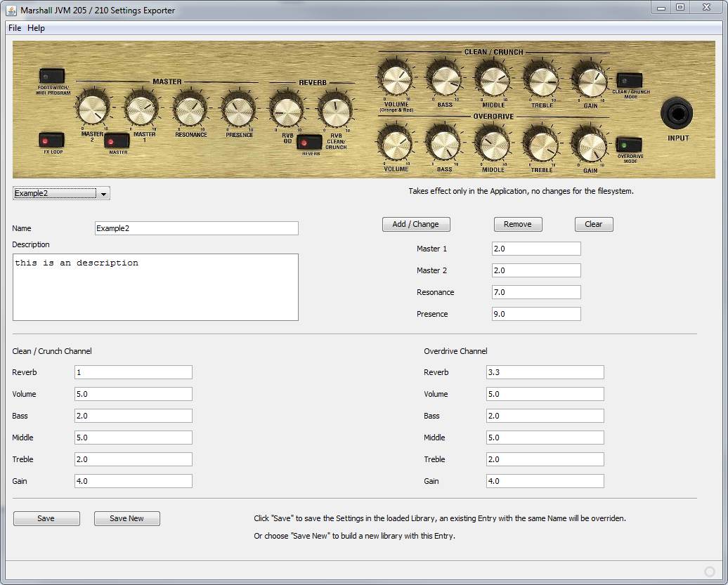Click the Save button
728x585 pixels.
coord(46,518)
